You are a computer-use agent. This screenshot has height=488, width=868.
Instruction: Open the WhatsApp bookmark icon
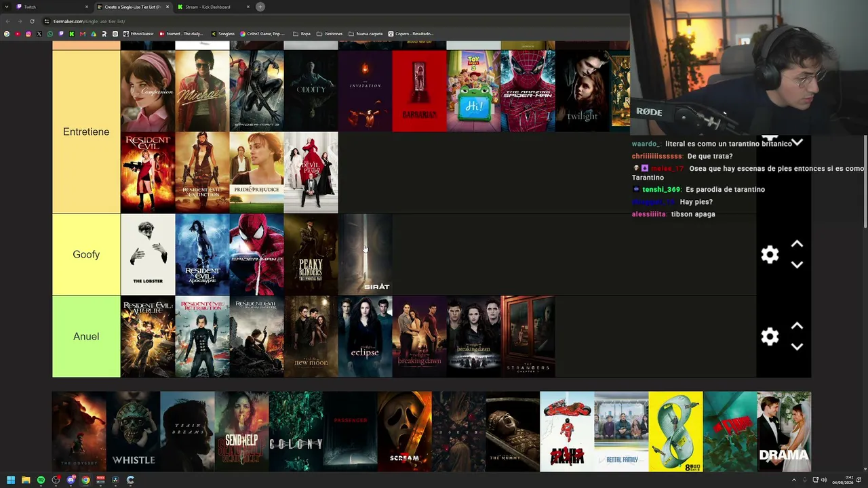50,34
